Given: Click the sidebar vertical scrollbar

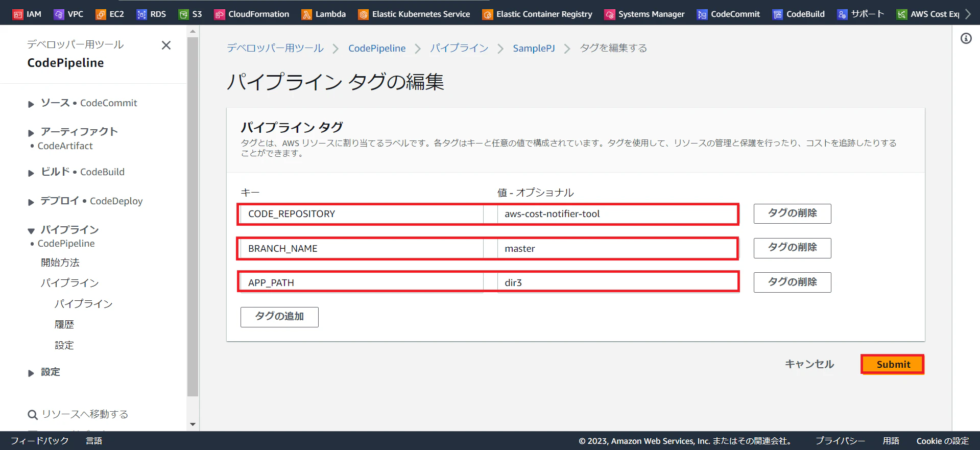Looking at the screenshot, I should tap(193, 217).
